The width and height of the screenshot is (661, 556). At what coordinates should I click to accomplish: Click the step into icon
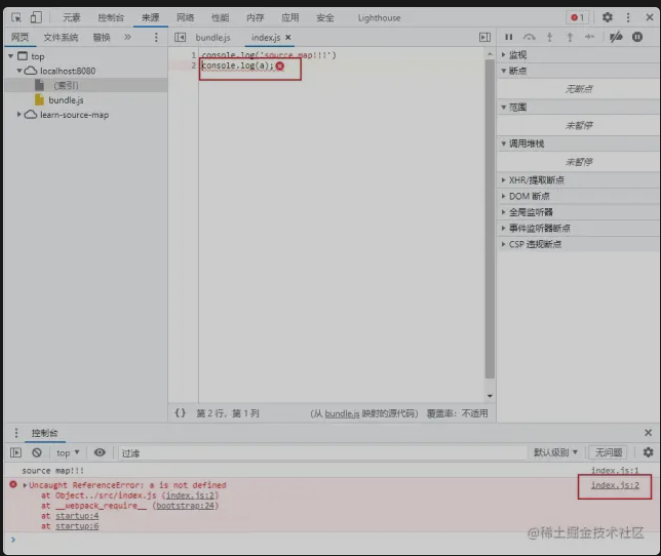click(x=549, y=37)
